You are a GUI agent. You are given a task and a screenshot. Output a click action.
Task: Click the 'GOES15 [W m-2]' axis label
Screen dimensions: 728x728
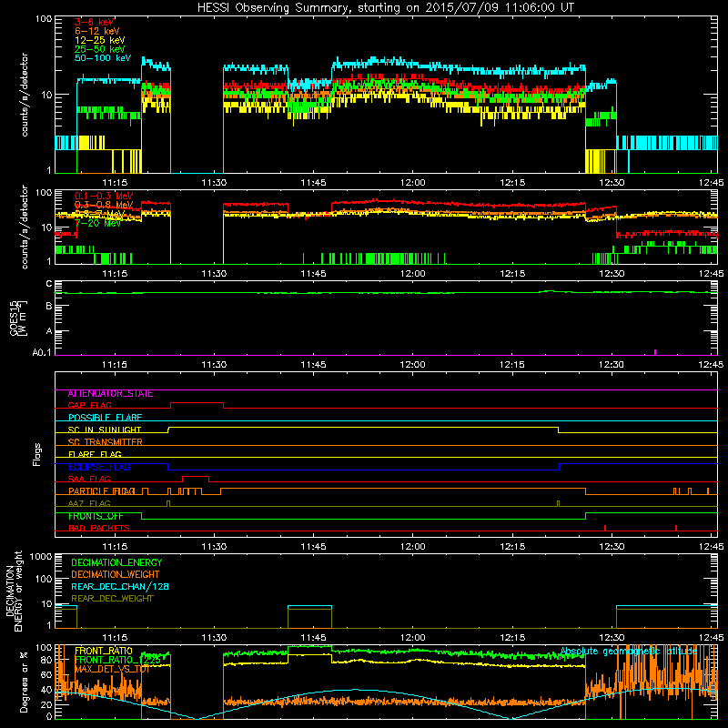tap(17, 318)
